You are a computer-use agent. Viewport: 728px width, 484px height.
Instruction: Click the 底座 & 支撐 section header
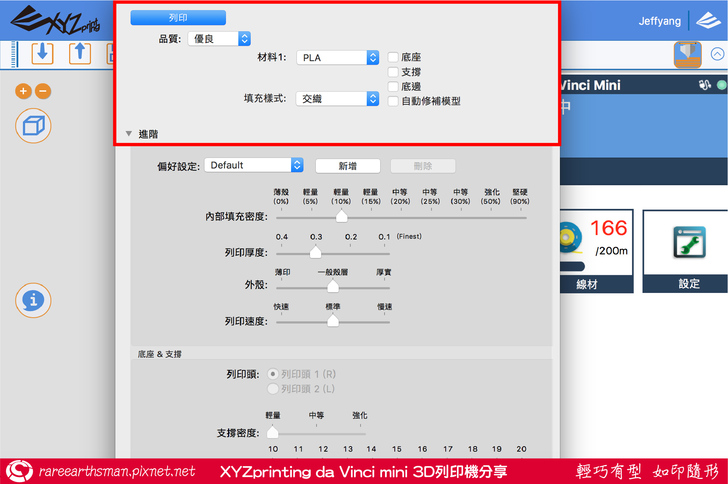click(x=159, y=354)
